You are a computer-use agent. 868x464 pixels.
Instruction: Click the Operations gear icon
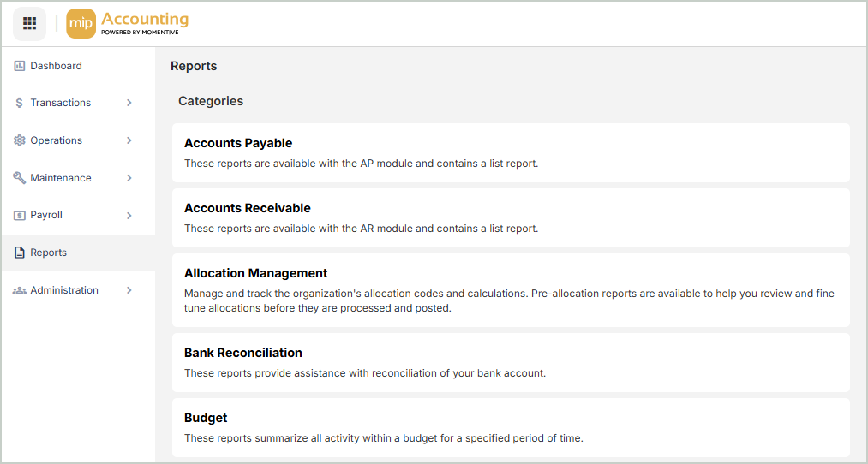click(x=20, y=140)
